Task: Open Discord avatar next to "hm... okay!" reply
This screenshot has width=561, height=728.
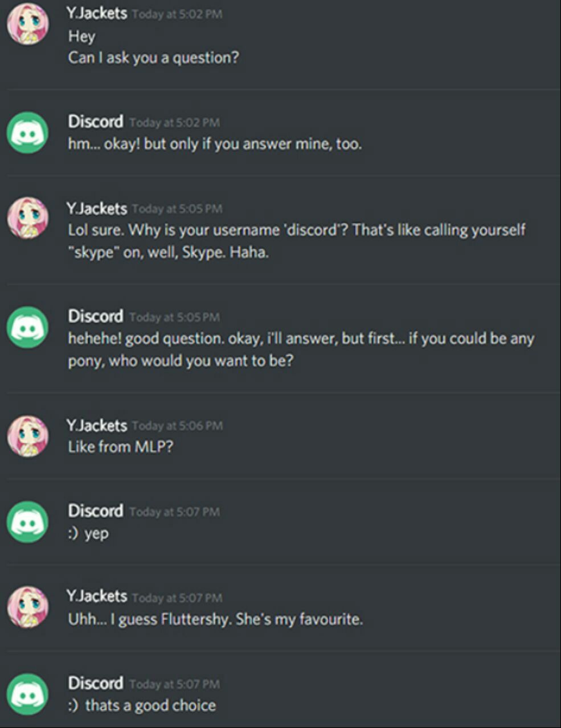Action: tap(27, 133)
